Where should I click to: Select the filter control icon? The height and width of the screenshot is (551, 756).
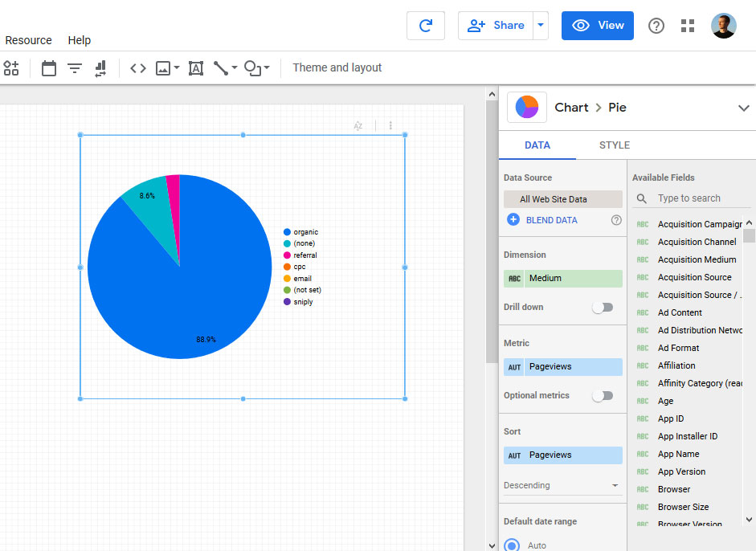pos(74,68)
